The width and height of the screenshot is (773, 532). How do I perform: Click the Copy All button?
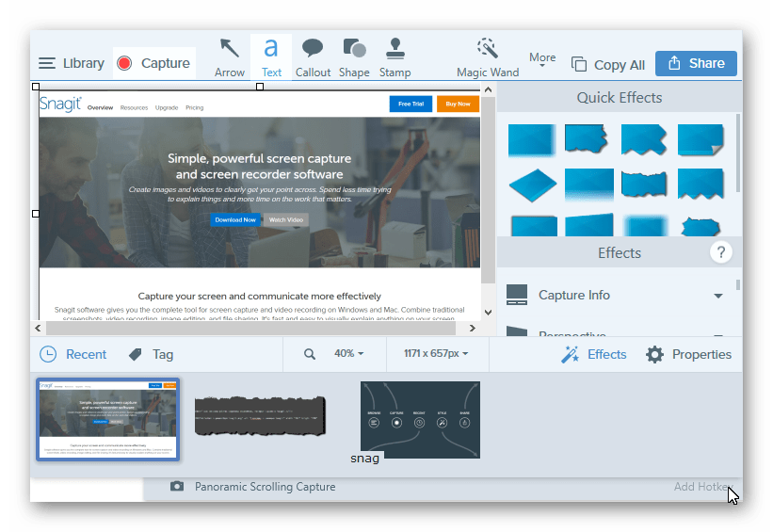pyautogui.click(x=608, y=65)
